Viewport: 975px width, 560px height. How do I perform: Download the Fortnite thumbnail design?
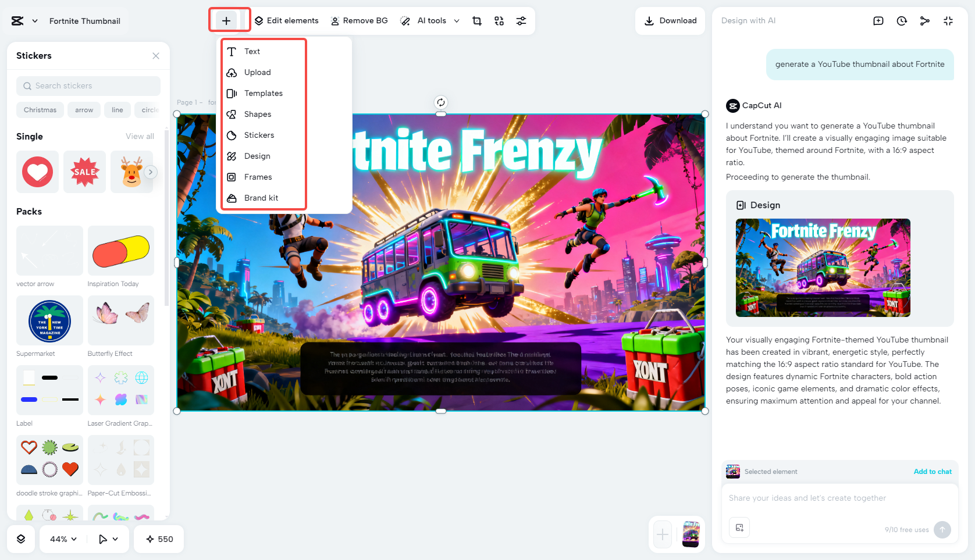pyautogui.click(x=670, y=20)
